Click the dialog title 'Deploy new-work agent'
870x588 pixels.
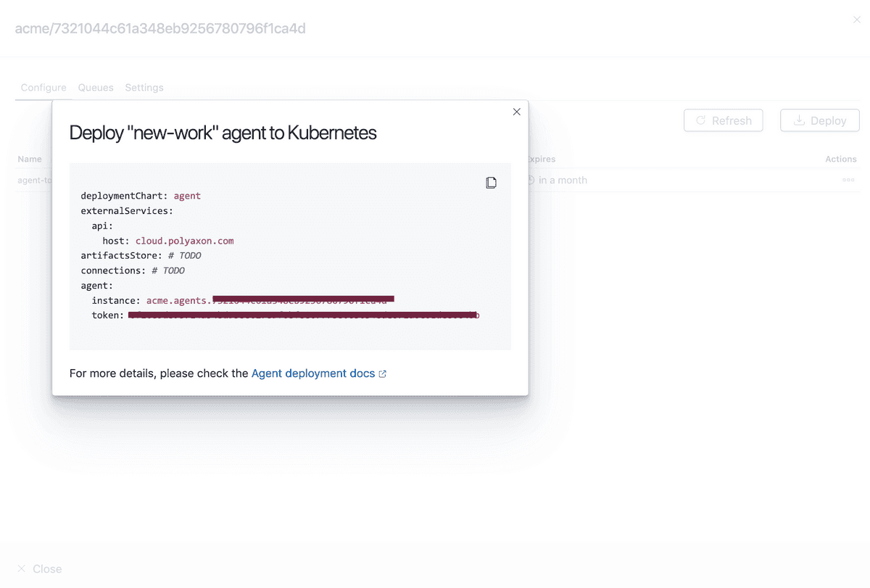[x=223, y=133]
